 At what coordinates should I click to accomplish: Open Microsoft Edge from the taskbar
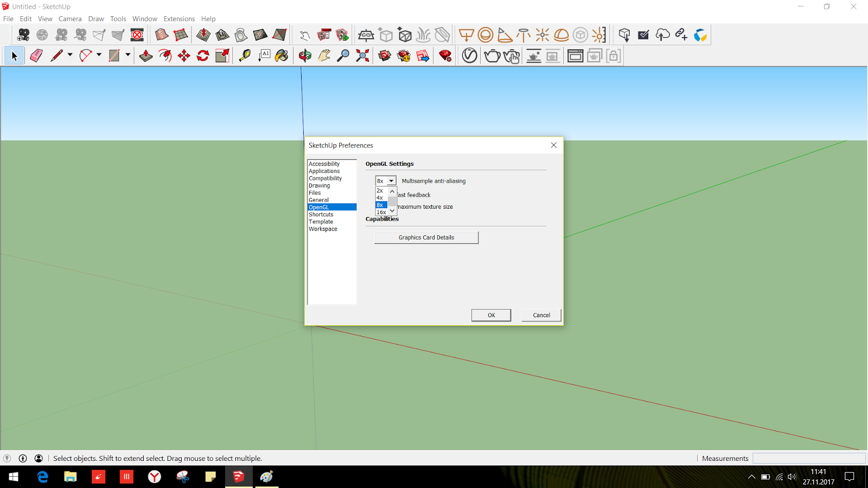(42, 477)
